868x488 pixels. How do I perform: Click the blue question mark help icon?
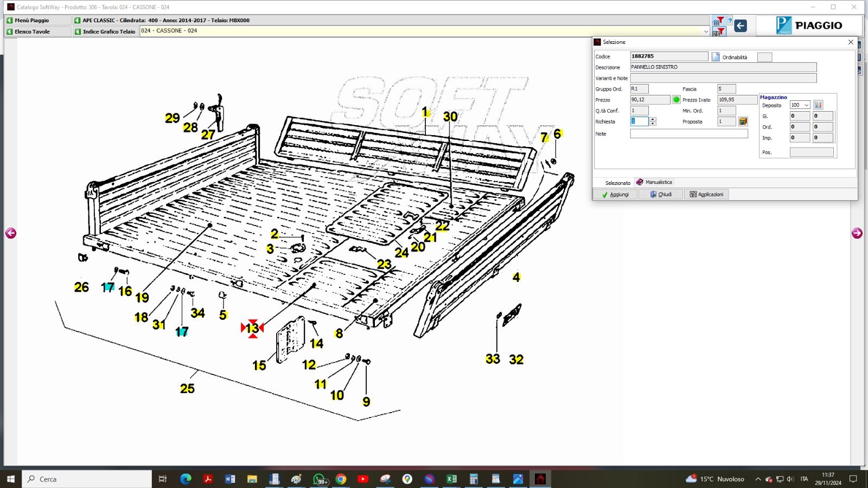tap(730, 21)
